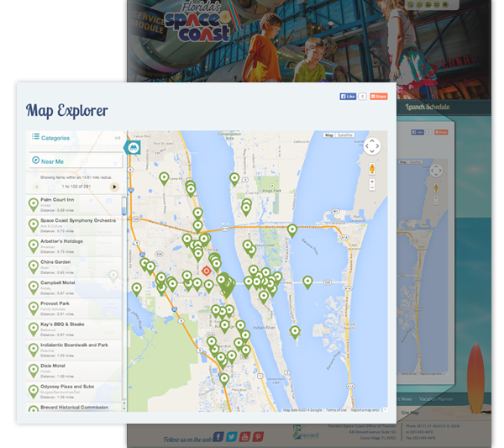
Task: Click Florida's Space Coast logo
Action: click(197, 22)
